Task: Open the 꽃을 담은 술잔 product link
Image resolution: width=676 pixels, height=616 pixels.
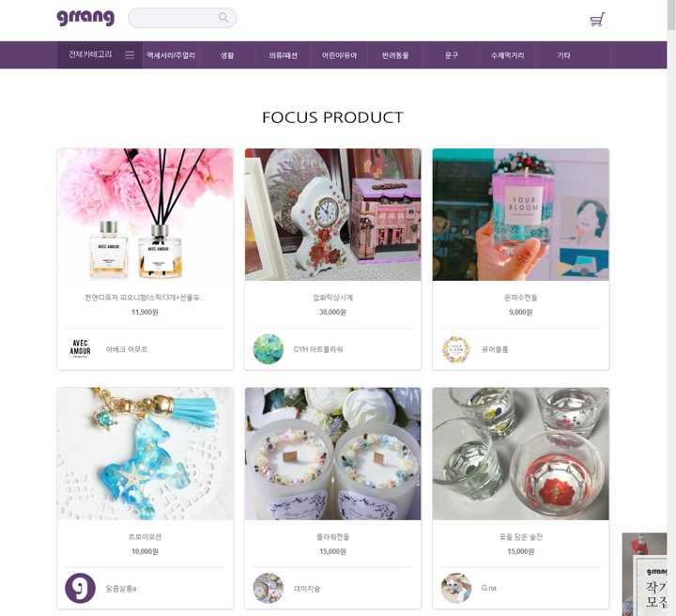Action: pyautogui.click(x=521, y=537)
